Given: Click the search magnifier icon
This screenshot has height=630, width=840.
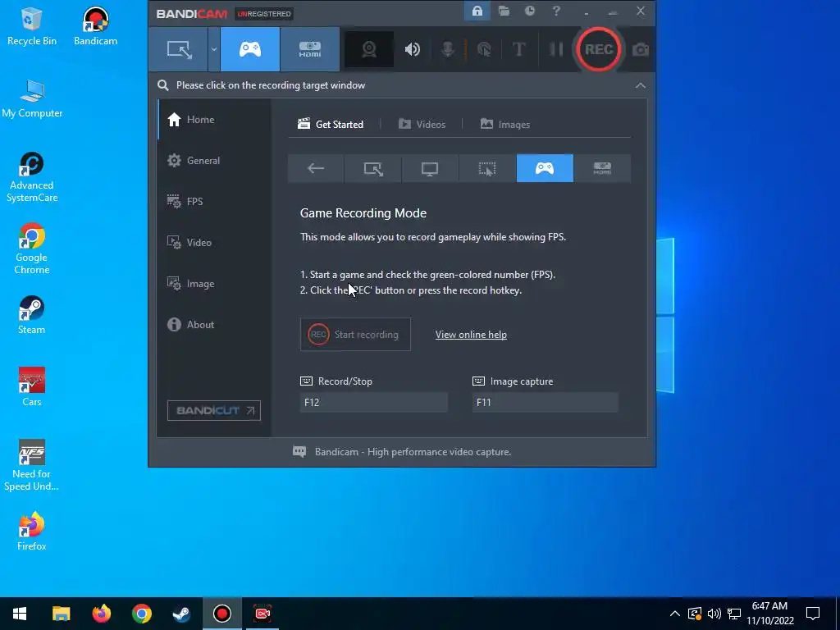Looking at the screenshot, I should (163, 85).
